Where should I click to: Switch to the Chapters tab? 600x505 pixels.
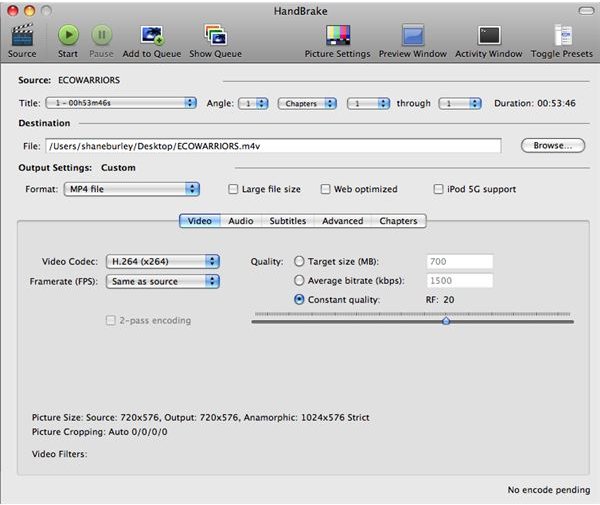click(398, 221)
